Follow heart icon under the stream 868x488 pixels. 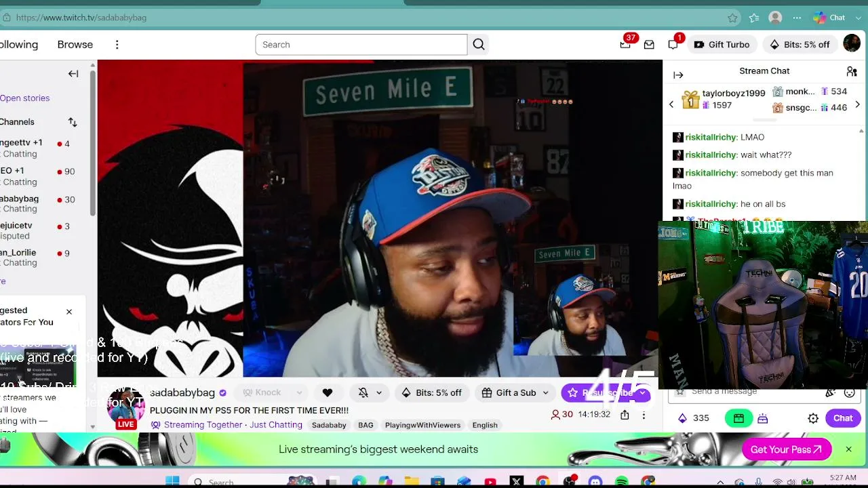click(328, 392)
